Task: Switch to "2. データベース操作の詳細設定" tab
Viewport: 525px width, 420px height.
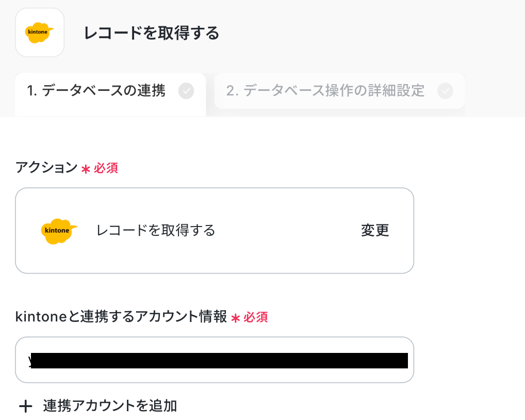Action: [325, 91]
